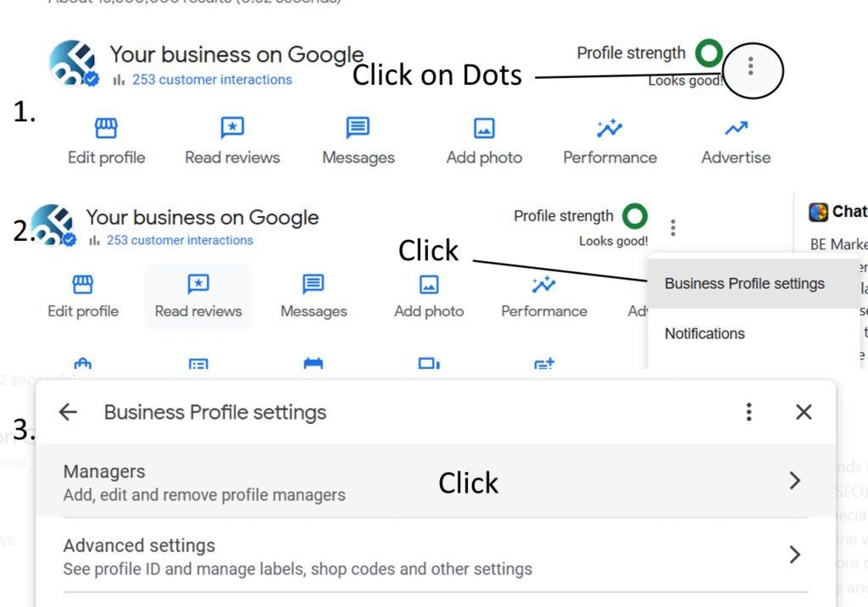Click the Messages icon in step 2
868x607 pixels.
pos(314,284)
